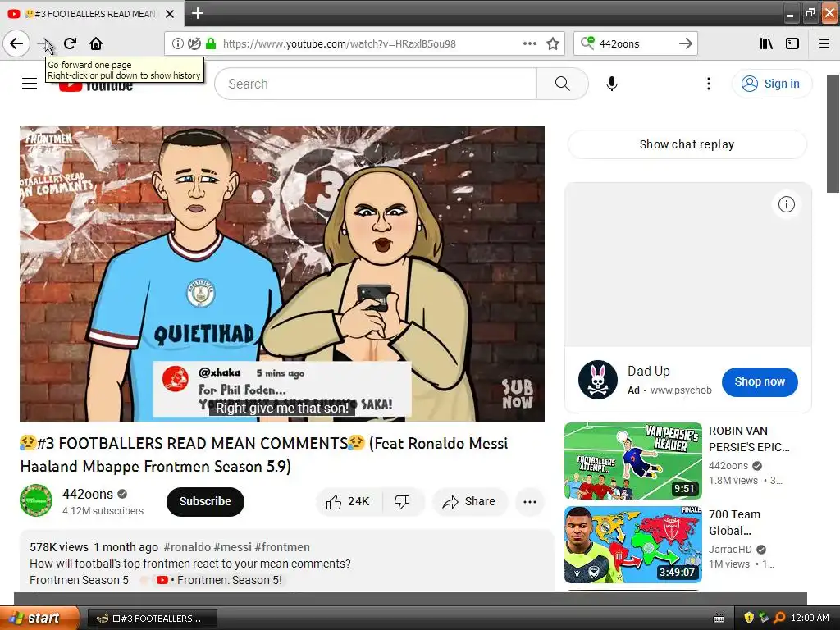
Task: Click the 578K views text
Action: pos(59,547)
